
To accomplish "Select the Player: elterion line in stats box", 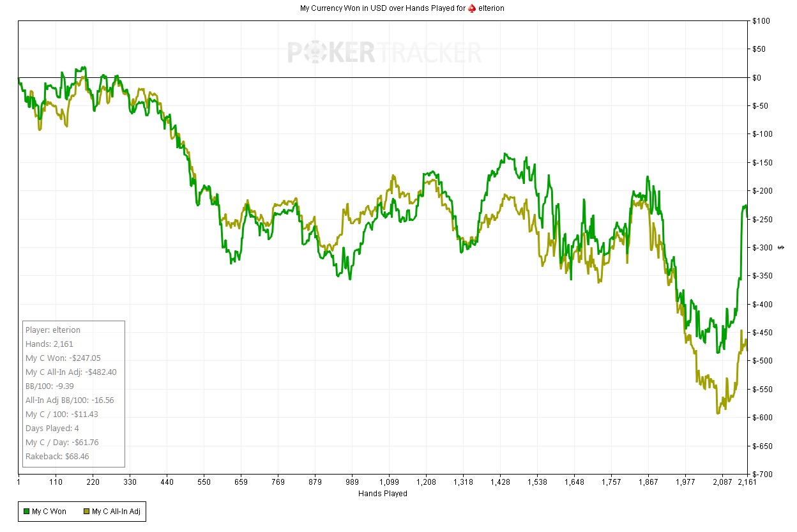I will 53,330.
